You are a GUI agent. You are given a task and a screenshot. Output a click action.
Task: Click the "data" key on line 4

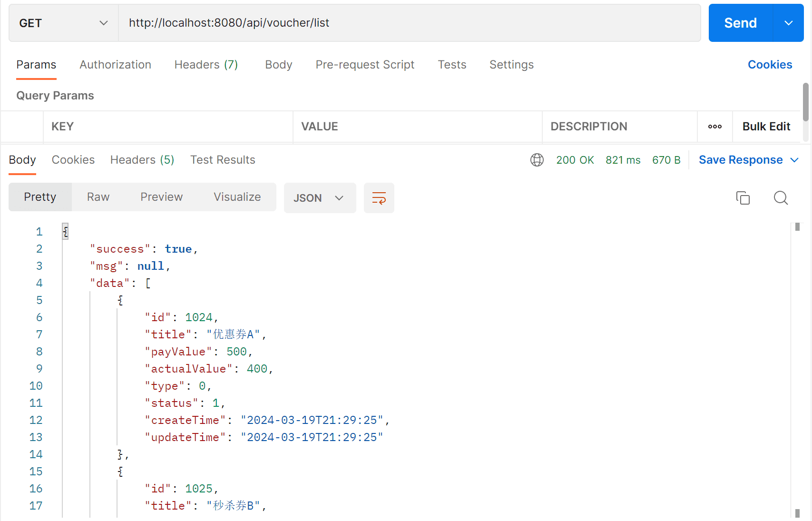tap(110, 283)
